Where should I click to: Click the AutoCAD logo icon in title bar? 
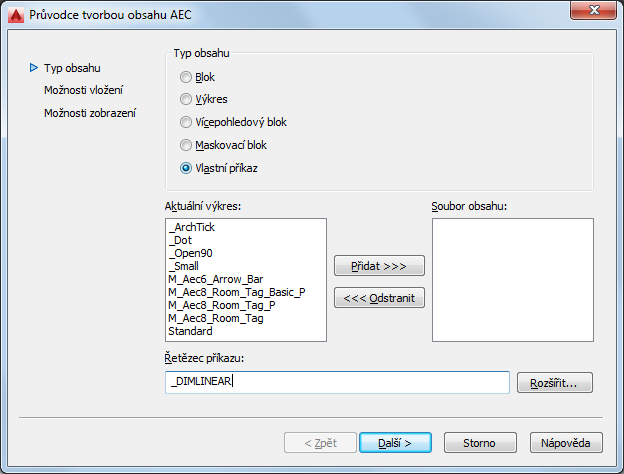pyautogui.click(x=15, y=14)
